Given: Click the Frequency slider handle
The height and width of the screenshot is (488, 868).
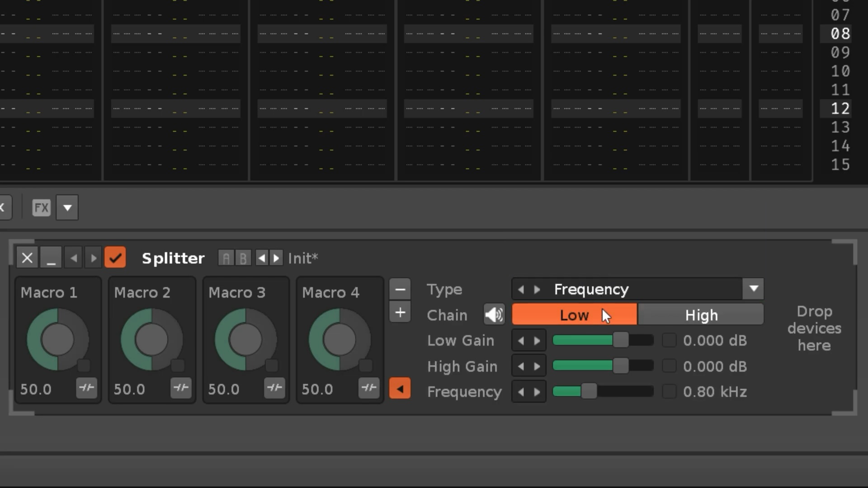Looking at the screenshot, I should pyautogui.click(x=589, y=391).
